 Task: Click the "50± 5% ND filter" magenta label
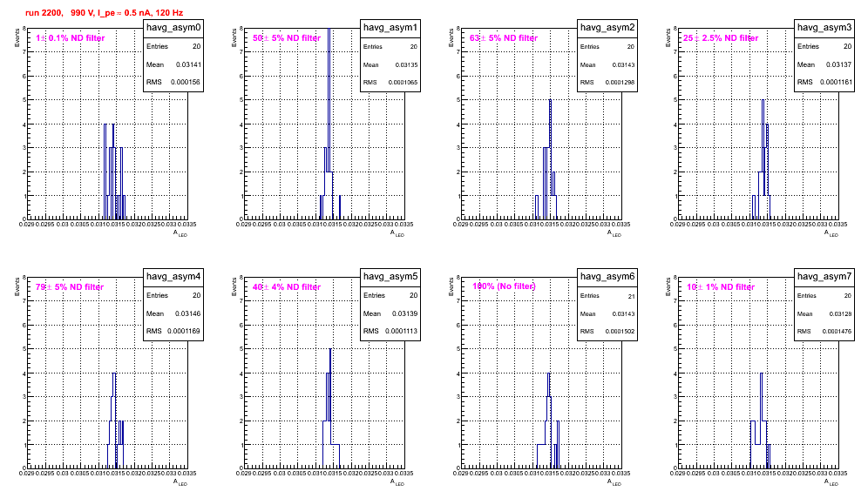tap(287, 38)
